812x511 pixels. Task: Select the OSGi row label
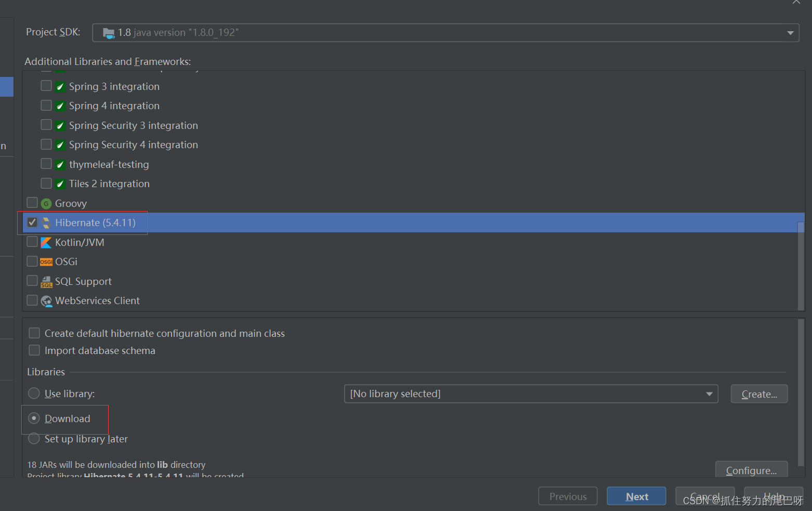[x=66, y=262]
